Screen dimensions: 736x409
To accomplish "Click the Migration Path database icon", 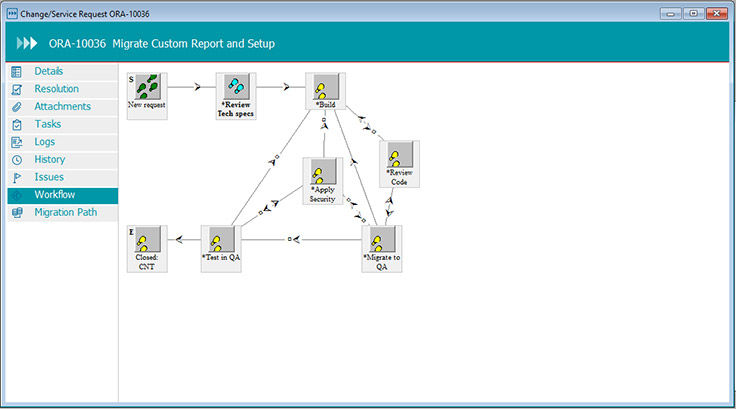I will pyautogui.click(x=16, y=213).
